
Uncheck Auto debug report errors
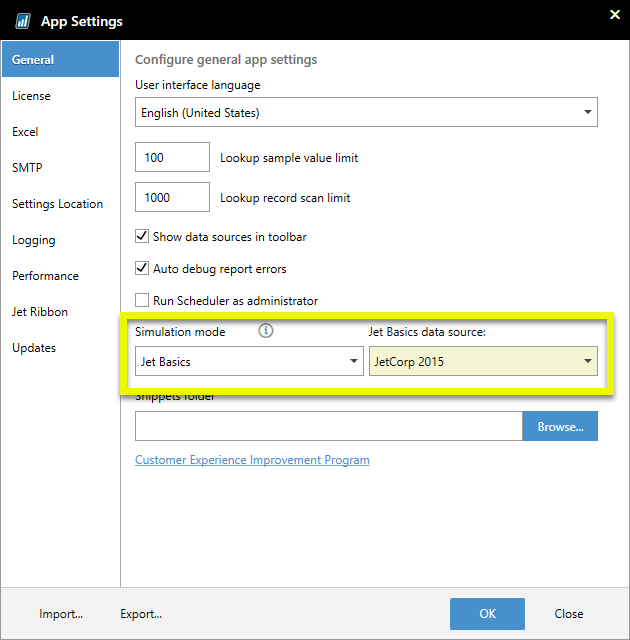pos(142,268)
